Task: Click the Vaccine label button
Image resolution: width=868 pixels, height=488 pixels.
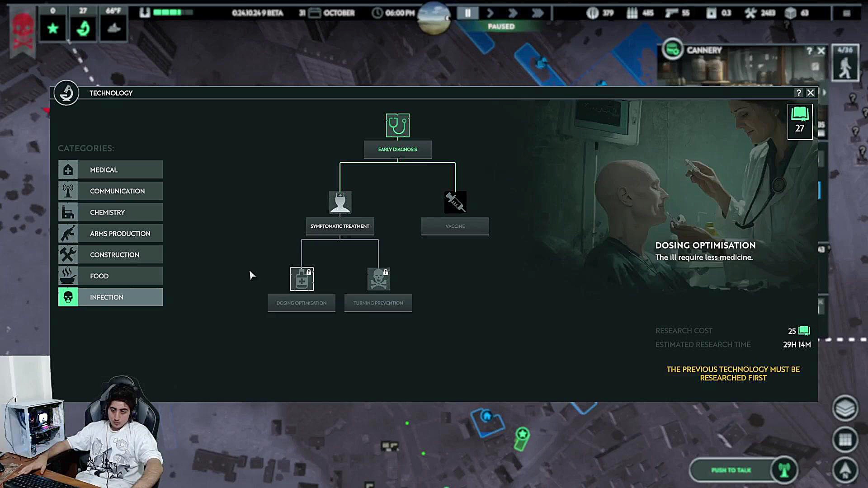Action: 455,226
